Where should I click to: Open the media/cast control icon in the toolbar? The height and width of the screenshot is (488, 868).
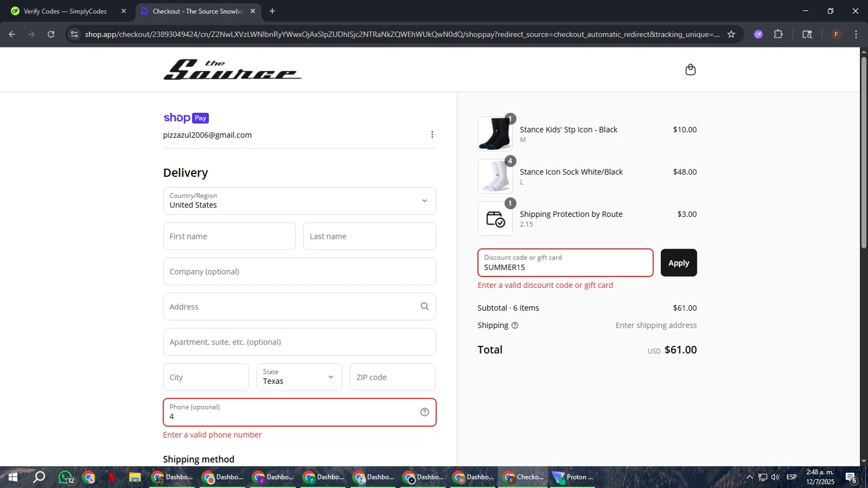(807, 34)
